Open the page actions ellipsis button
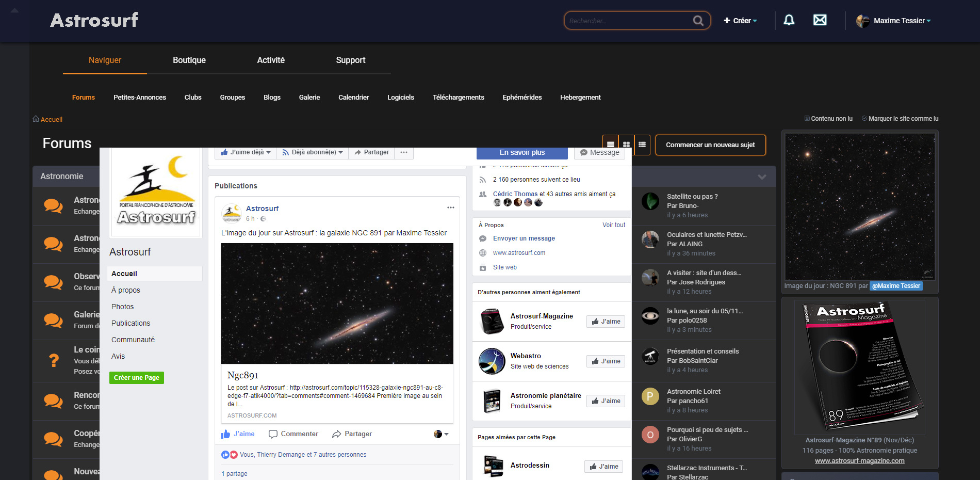Image resolution: width=980 pixels, height=480 pixels. [404, 152]
